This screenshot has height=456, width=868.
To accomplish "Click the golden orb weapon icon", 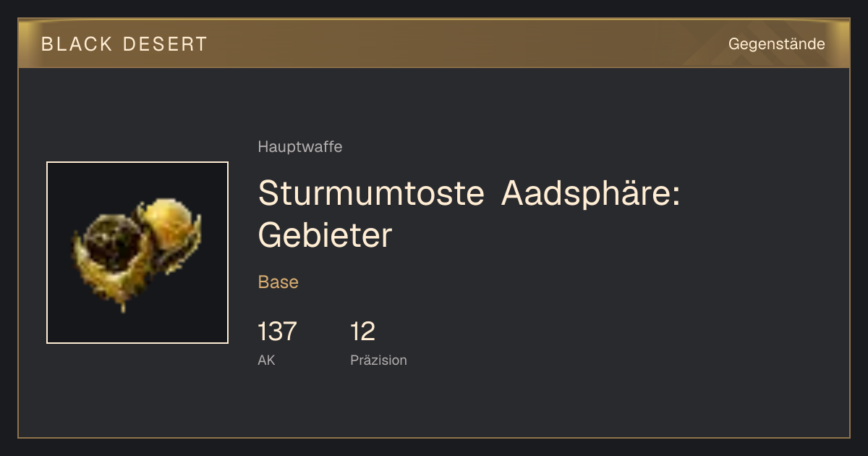I will tap(137, 254).
